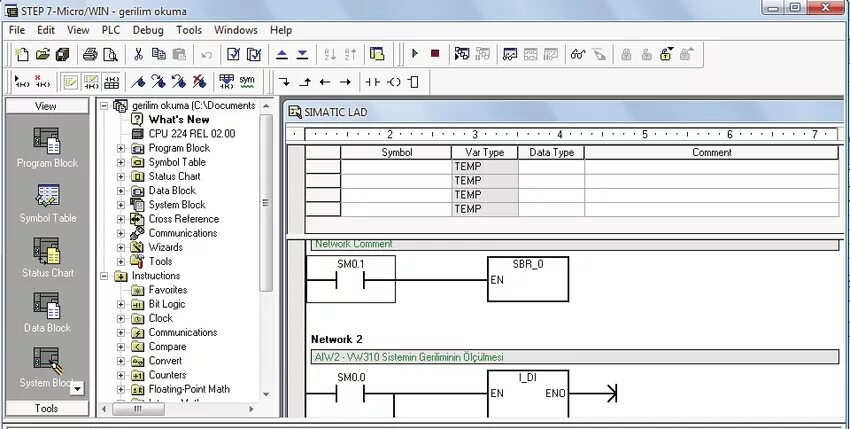The image size is (850, 429).
Task: Toggle the symbol information table icon
Action: [x=111, y=82]
